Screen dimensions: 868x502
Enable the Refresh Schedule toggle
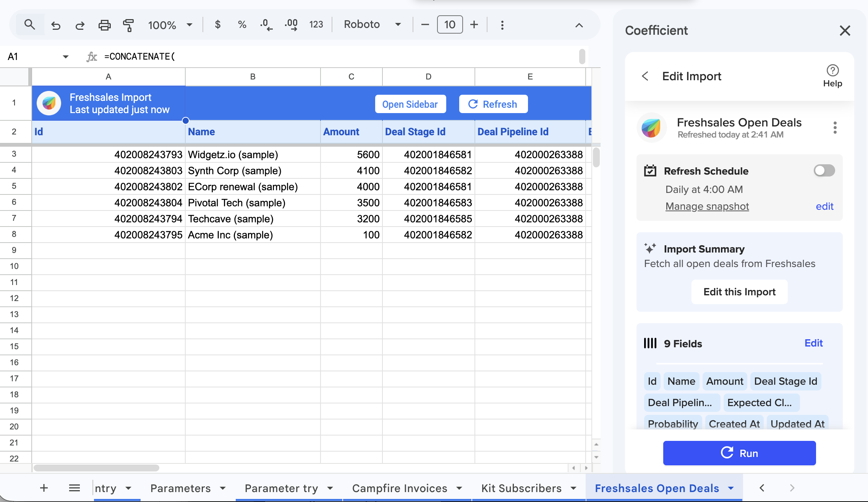(x=824, y=170)
